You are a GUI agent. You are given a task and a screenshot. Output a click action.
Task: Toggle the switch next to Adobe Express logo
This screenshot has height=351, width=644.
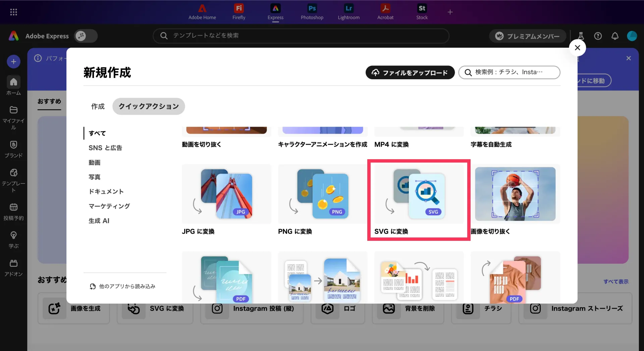click(86, 36)
